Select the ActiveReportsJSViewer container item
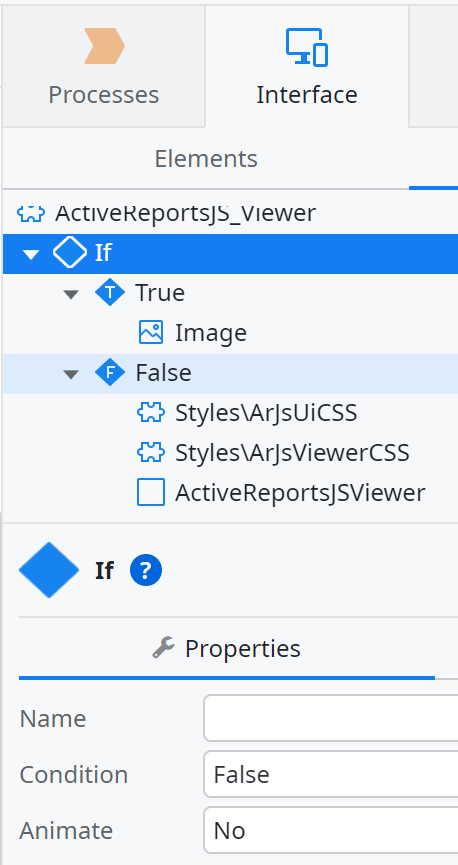 [281, 493]
